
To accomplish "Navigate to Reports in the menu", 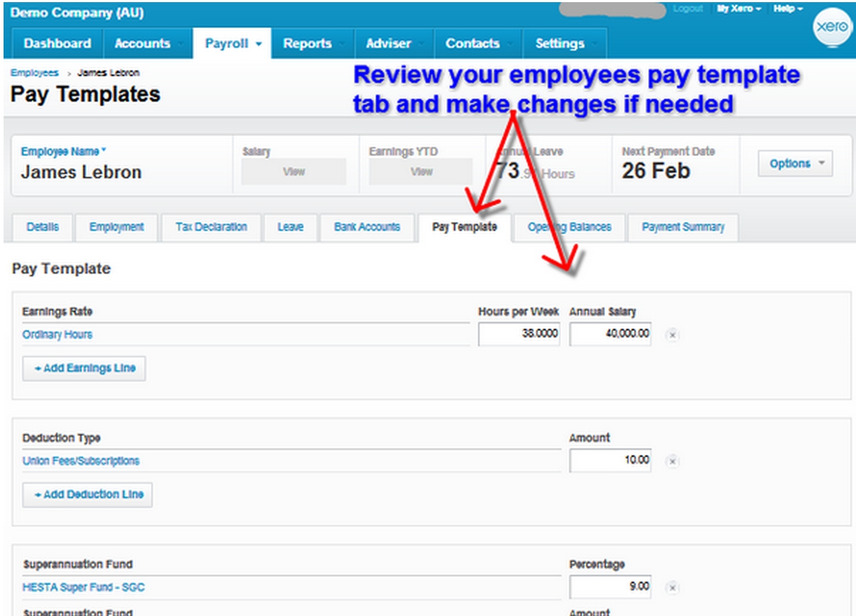I will (307, 43).
